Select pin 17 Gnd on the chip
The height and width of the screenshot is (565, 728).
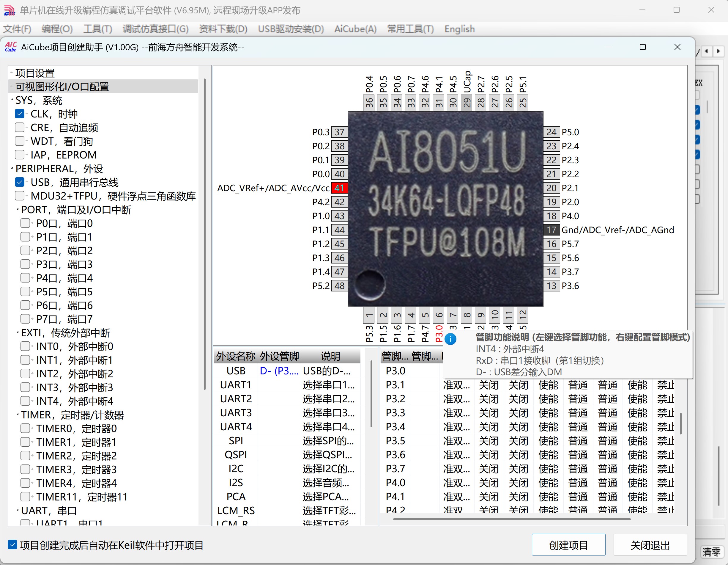point(552,230)
